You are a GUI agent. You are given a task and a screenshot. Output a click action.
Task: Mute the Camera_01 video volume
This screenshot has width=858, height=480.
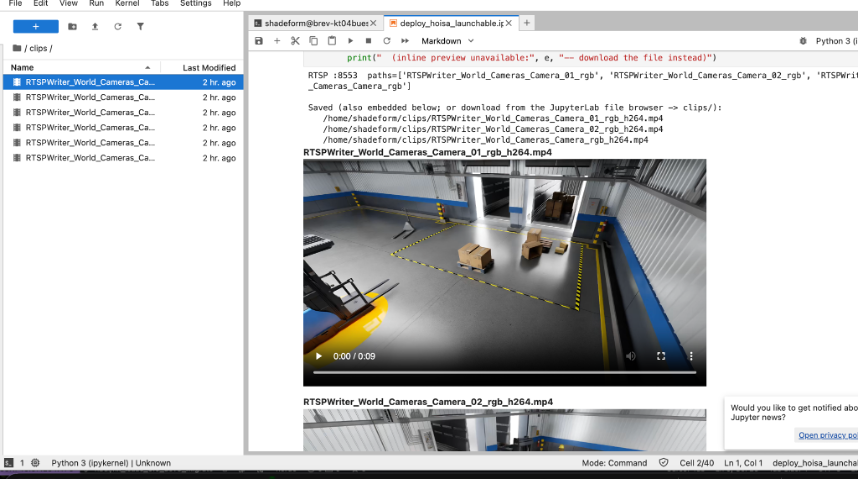[630, 356]
